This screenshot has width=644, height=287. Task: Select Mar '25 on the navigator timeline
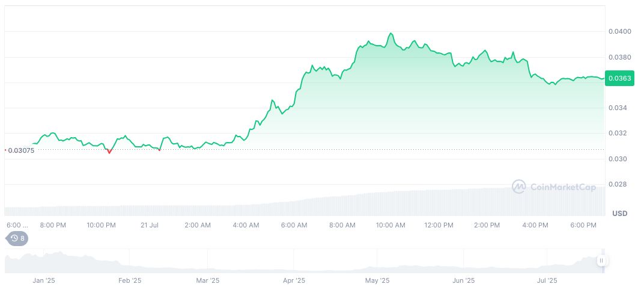tap(208, 280)
